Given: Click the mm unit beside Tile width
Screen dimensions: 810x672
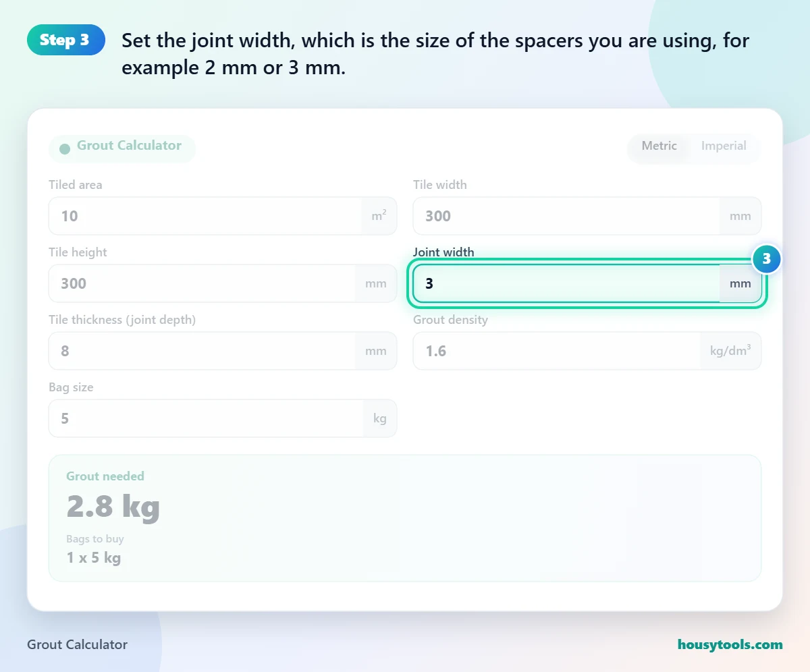Looking at the screenshot, I should coord(740,216).
